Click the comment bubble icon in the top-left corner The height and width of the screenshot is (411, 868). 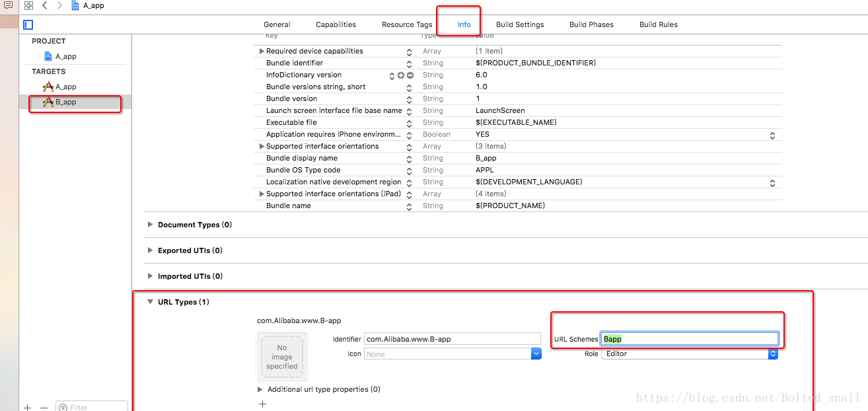pos(8,5)
